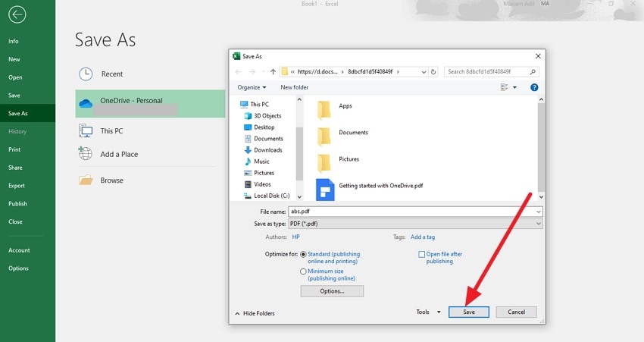Image resolution: width=644 pixels, height=342 pixels.
Task: Open the Organize dropdown menu
Action: [252, 87]
